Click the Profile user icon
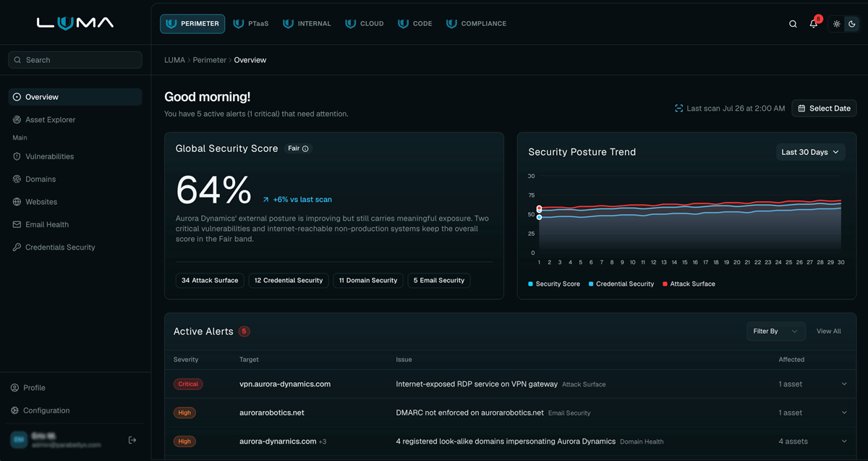 [15, 388]
